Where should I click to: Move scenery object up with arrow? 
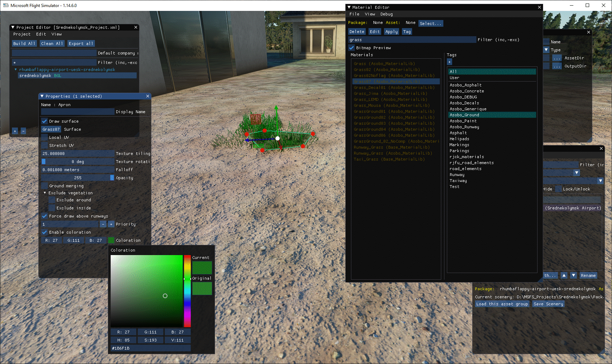point(564,275)
